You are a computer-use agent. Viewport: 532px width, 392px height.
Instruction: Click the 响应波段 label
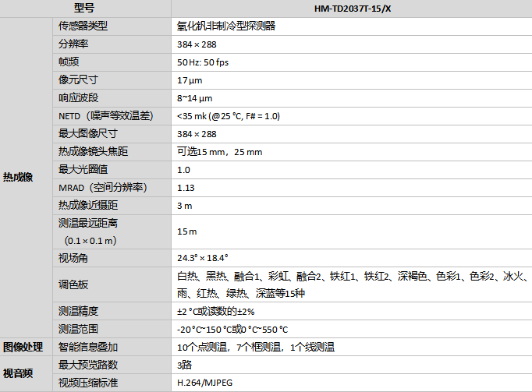click(x=78, y=97)
